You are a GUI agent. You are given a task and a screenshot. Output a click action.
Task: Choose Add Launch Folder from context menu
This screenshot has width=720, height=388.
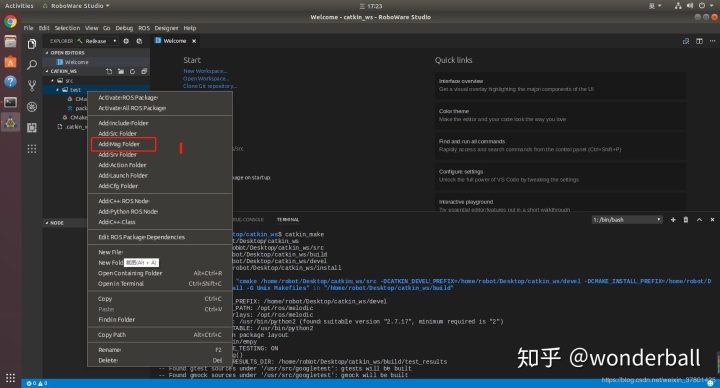(160, 176)
